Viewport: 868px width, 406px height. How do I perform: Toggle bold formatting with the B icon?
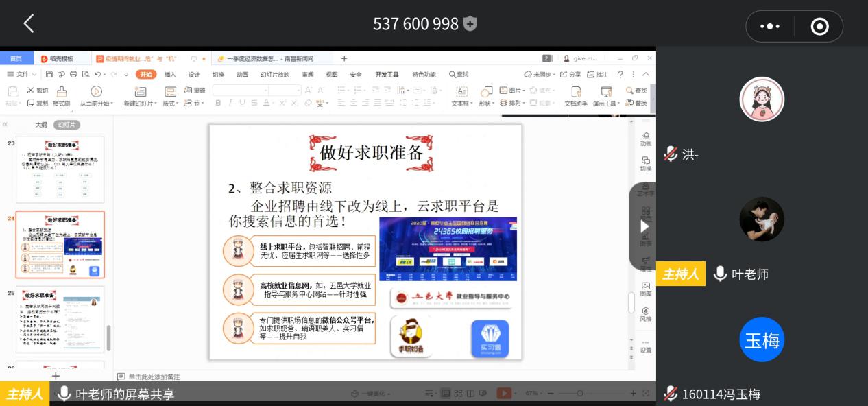tap(217, 103)
